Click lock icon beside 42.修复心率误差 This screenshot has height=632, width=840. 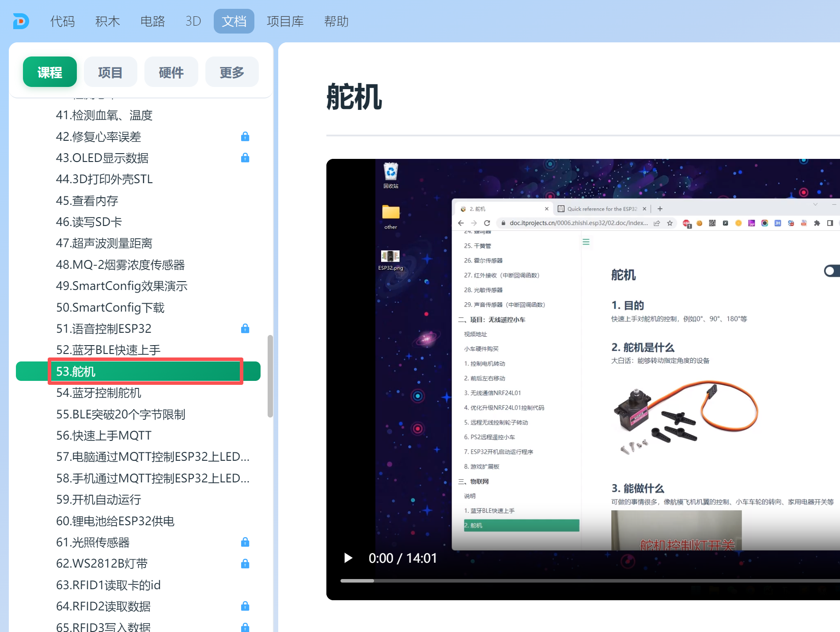tap(245, 136)
